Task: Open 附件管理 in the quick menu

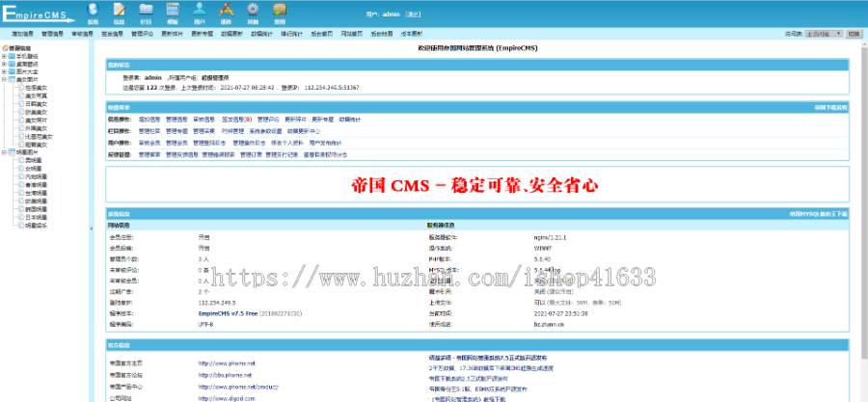Action: 232,131
